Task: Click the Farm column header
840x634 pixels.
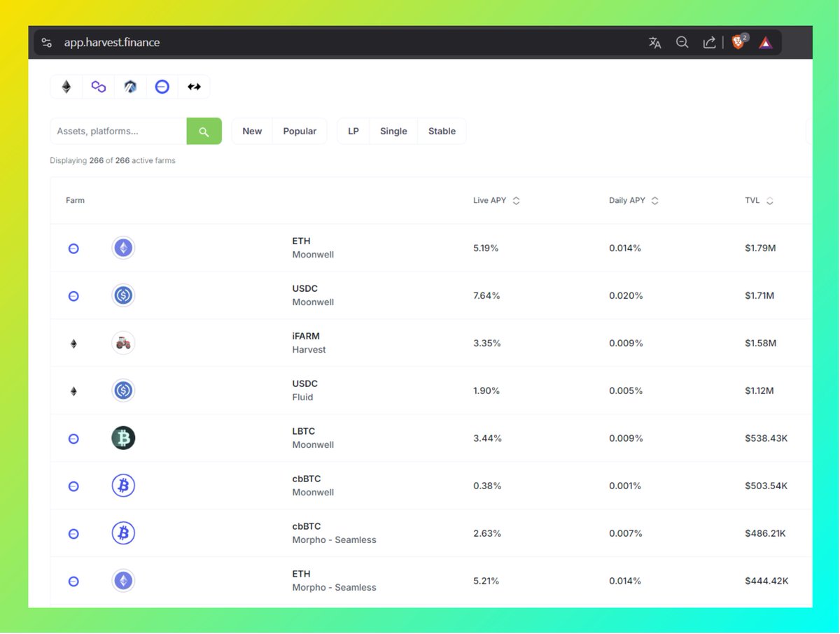Action: coord(75,201)
